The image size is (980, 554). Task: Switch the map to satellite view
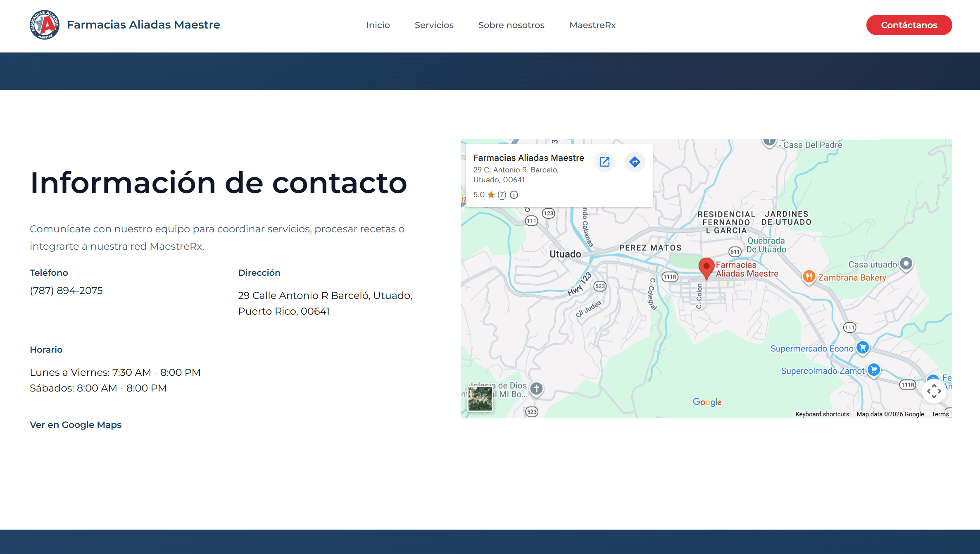tap(480, 399)
